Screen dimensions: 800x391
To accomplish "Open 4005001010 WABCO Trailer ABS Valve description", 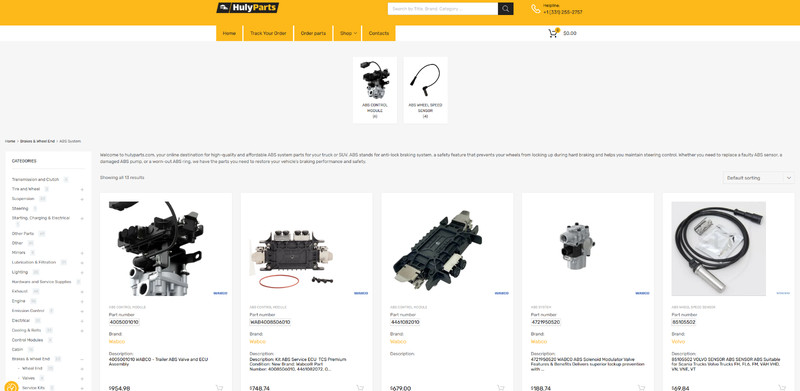I will tap(159, 362).
